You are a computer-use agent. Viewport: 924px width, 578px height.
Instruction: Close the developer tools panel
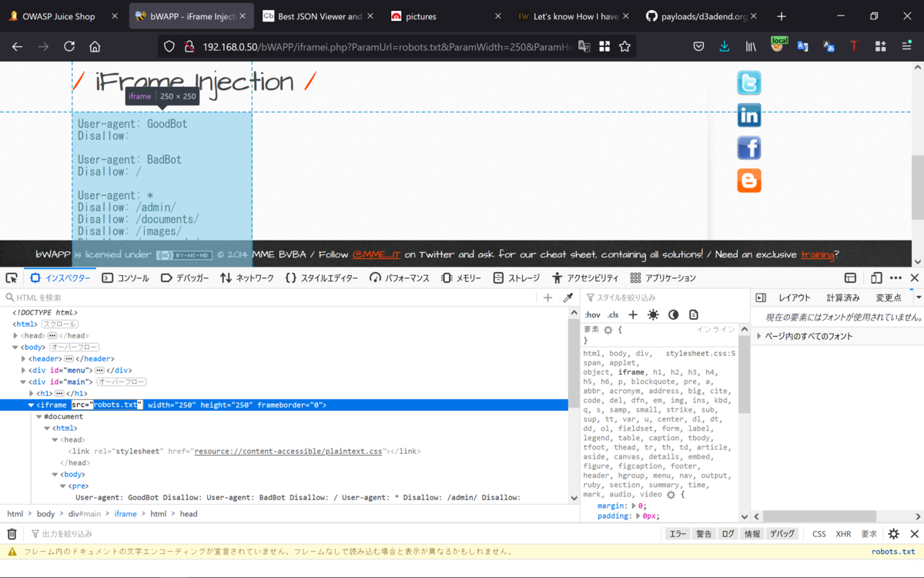915,278
